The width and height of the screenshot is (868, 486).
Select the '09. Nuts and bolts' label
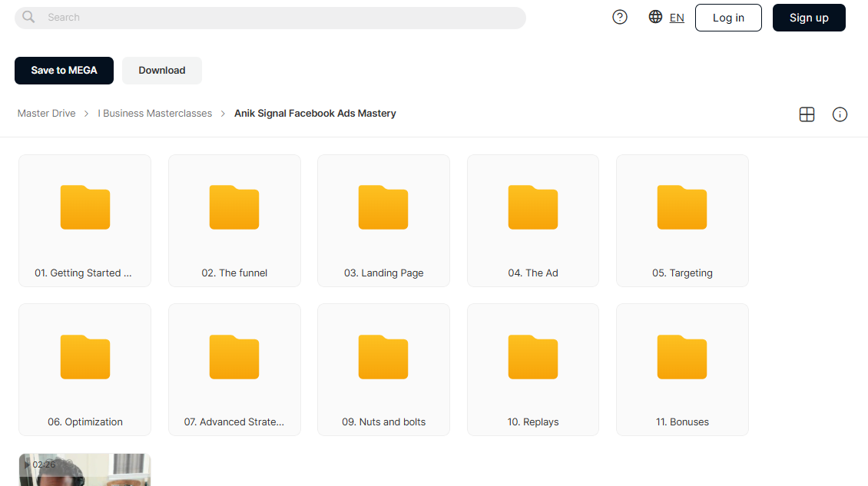(x=383, y=422)
